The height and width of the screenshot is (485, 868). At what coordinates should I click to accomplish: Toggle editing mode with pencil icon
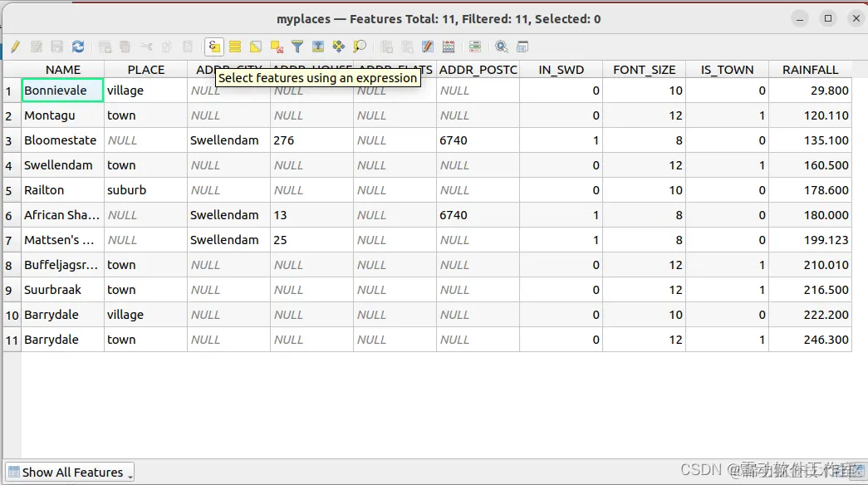pyautogui.click(x=16, y=47)
